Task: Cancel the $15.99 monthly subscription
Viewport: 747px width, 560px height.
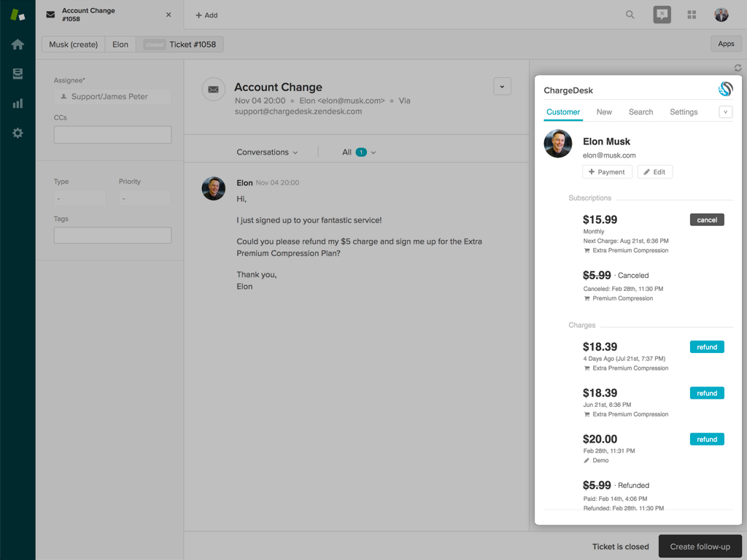Action: [707, 219]
